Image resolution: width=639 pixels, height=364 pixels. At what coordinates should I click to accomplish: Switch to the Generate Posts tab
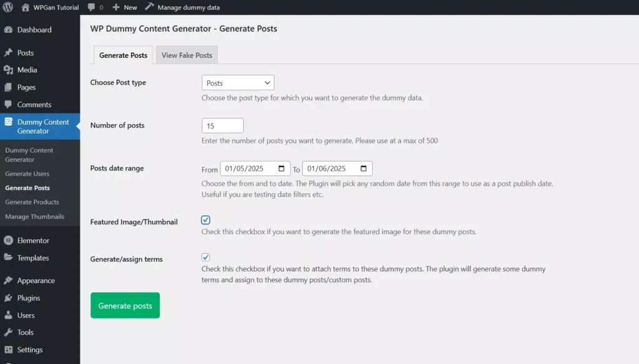coord(123,55)
